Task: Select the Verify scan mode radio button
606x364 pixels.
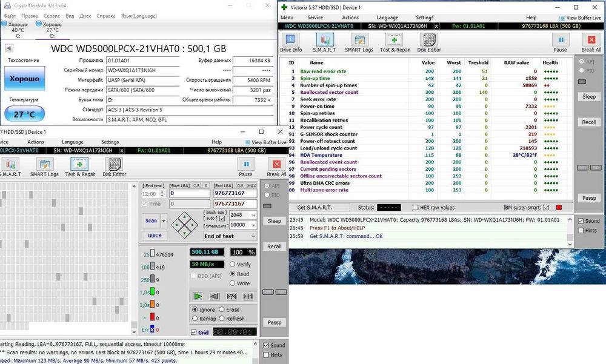Action: point(232,264)
